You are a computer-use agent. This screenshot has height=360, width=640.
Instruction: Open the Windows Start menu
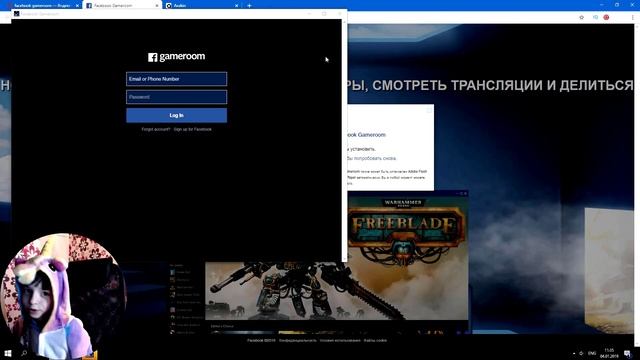[x=7, y=353]
